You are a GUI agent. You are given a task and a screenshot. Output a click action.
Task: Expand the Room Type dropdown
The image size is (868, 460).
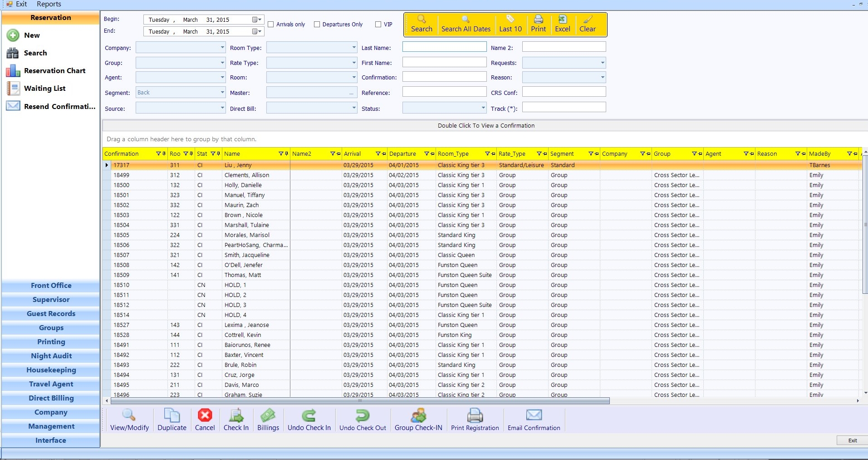[x=354, y=48]
